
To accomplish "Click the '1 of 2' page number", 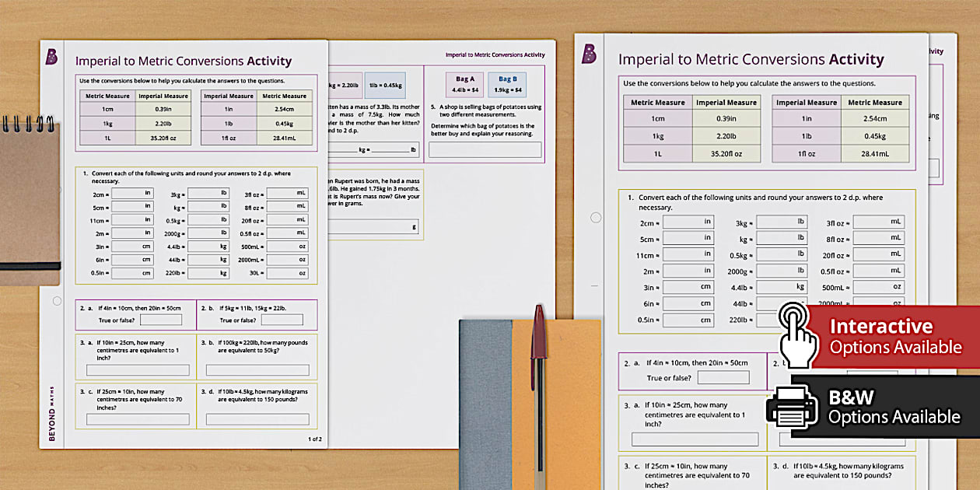I will [x=316, y=438].
